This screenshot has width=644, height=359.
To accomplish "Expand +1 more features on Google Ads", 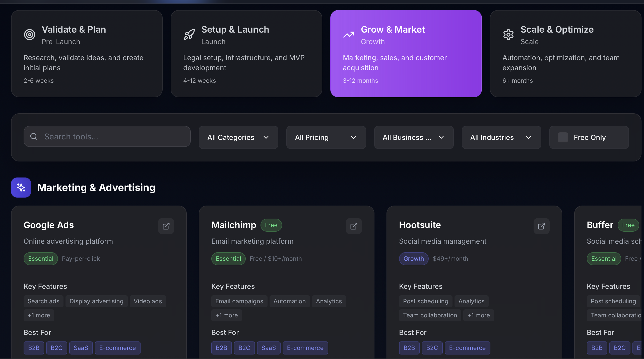I will tap(39, 315).
